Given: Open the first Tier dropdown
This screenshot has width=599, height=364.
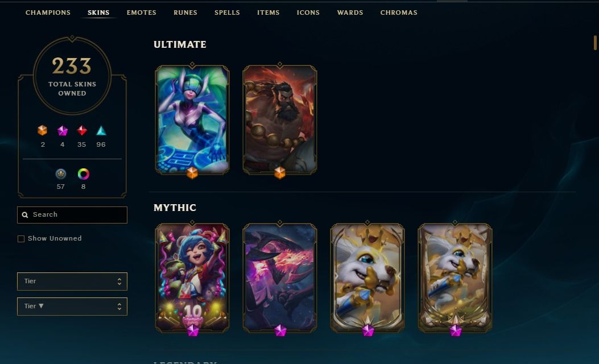Looking at the screenshot, I should [72, 282].
